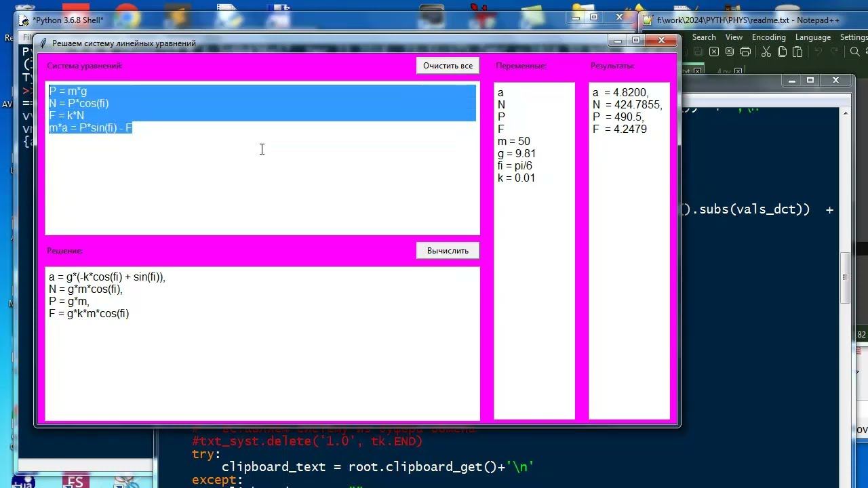Click inside the 'Решение' output text box
The height and width of the screenshot is (488, 868).
click(262, 344)
